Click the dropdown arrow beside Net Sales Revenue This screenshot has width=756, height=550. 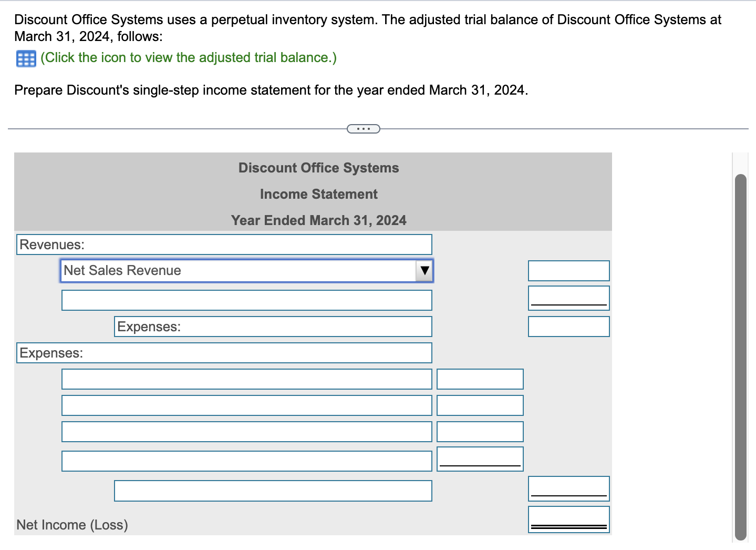coord(423,270)
